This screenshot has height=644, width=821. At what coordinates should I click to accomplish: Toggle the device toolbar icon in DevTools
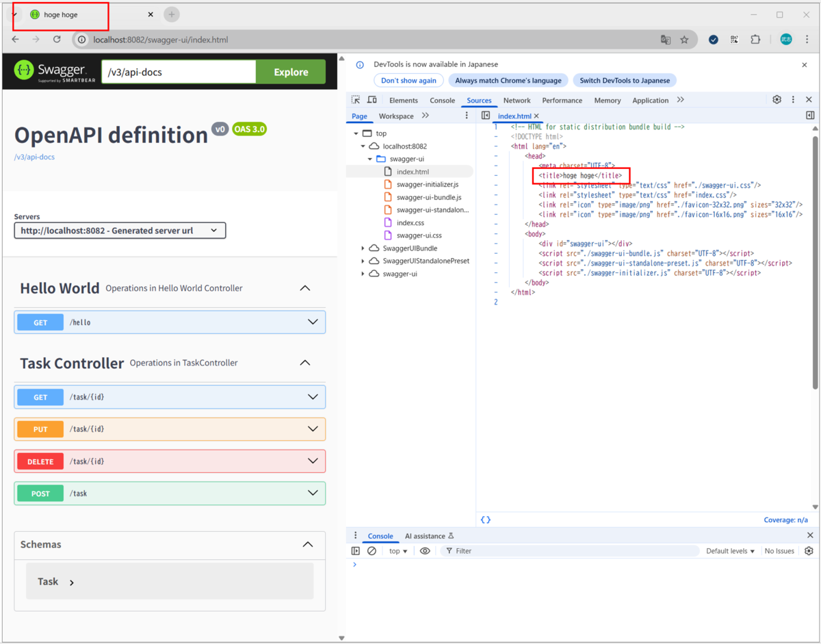[x=372, y=100]
